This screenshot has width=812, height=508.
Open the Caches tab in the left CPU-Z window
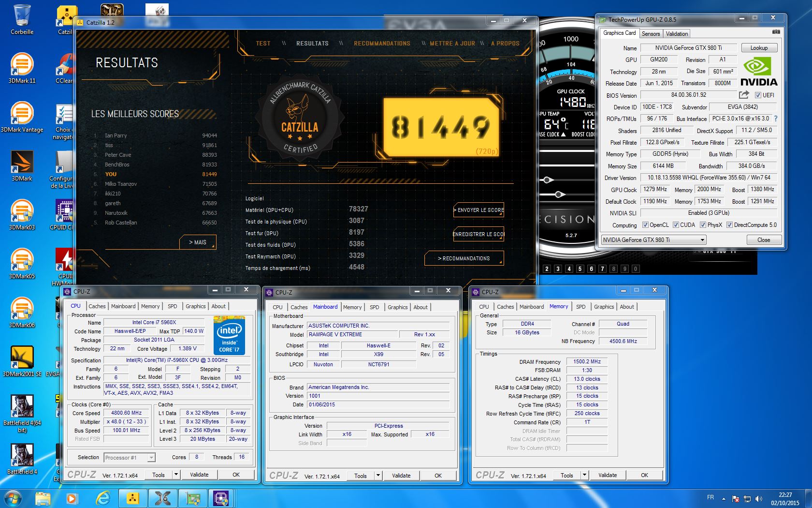tap(97, 306)
